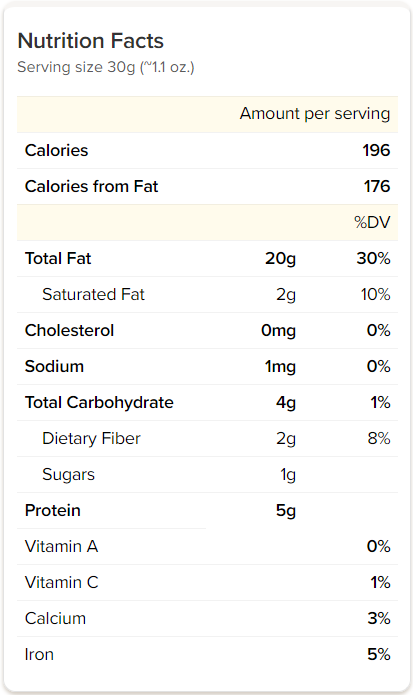
Task: Click the 176 calories from fat value
Action: 377,186
